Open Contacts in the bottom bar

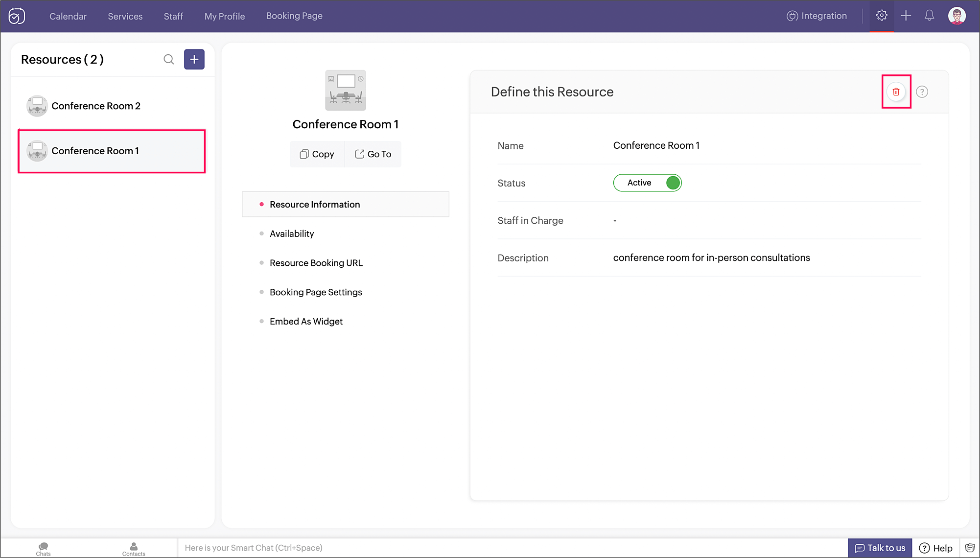point(134,548)
